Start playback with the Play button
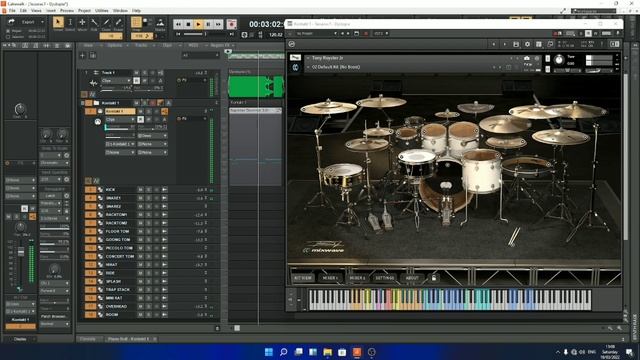This screenshot has width=640, height=360. [198, 24]
